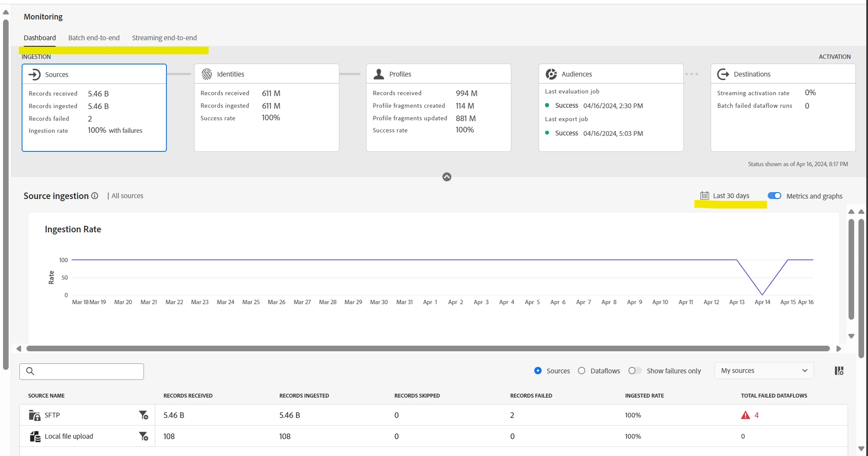
Task: Click the RECORDS RECEIVED column header
Action: coord(188,395)
